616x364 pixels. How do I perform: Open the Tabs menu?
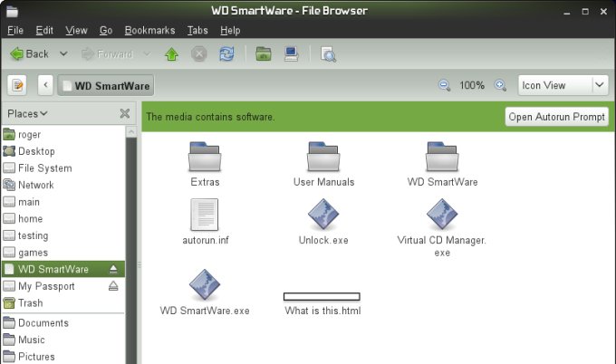pos(197,30)
